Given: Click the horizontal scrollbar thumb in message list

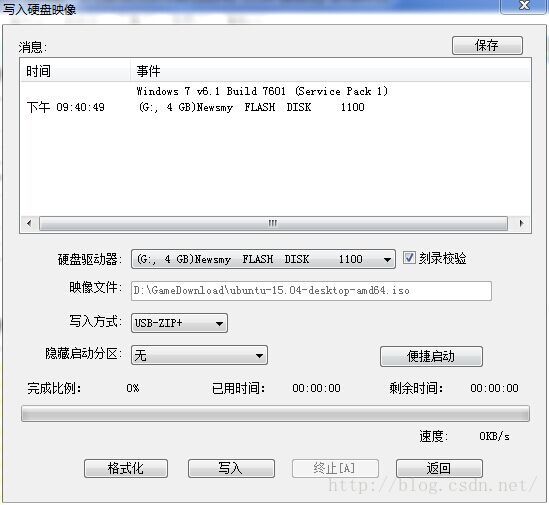Looking at the screenshot, I should pyautogui.click(x=273, y=223).
